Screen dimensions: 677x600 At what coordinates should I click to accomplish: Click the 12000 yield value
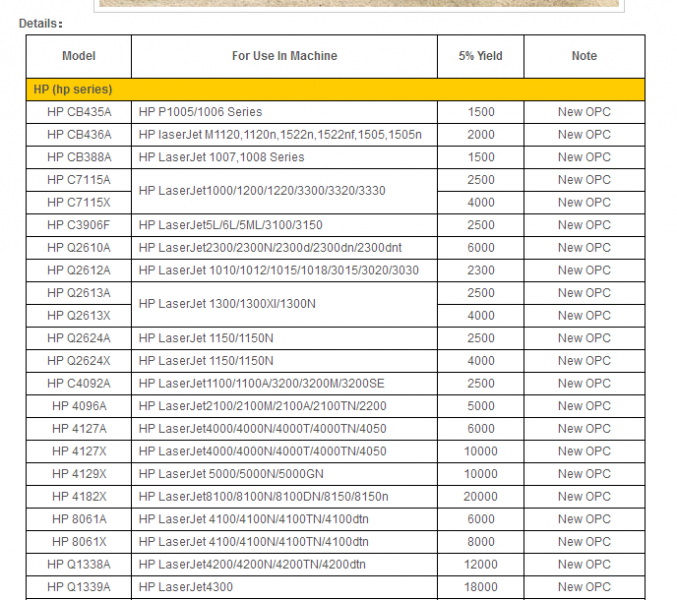click(481, 564)
